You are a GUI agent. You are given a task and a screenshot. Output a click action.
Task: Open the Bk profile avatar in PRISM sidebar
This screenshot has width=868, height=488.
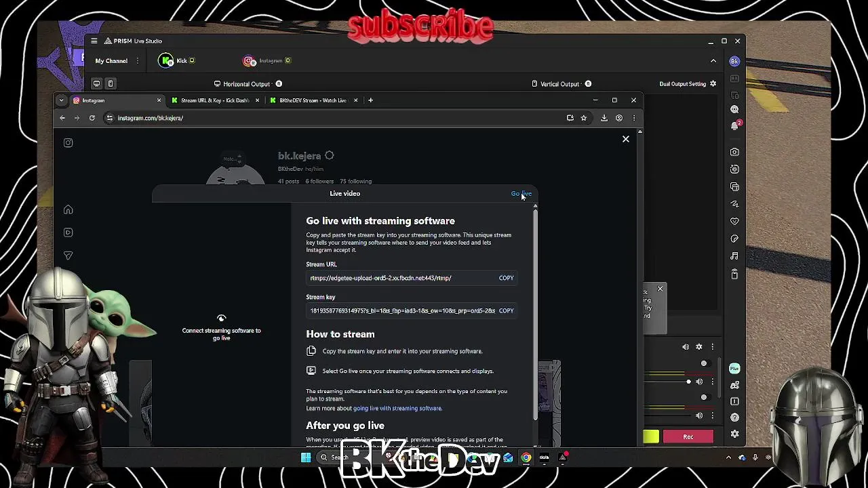(734, 61)
